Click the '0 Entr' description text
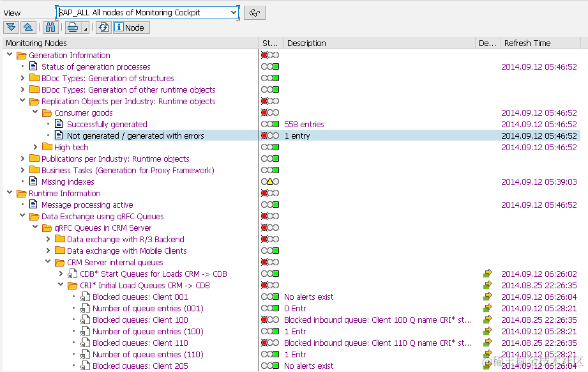 [x=295, y=309]
